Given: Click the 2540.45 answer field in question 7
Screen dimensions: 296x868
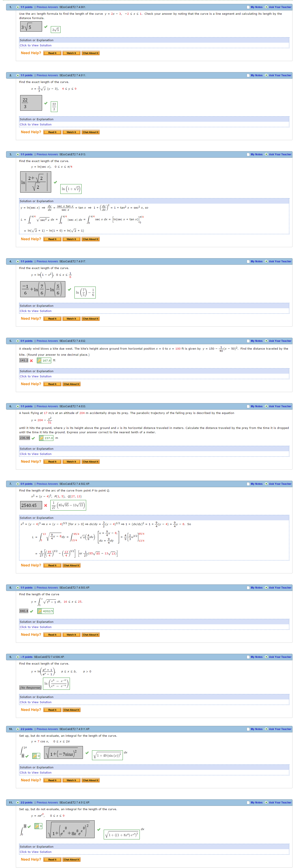Looking at the screenshot, I should click(x=31, y=505).
